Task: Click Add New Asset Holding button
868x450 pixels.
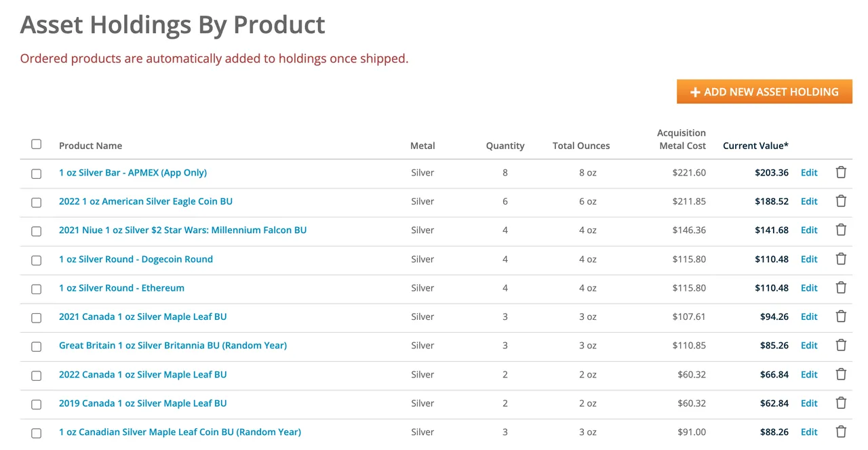Action: click(764, 92)
